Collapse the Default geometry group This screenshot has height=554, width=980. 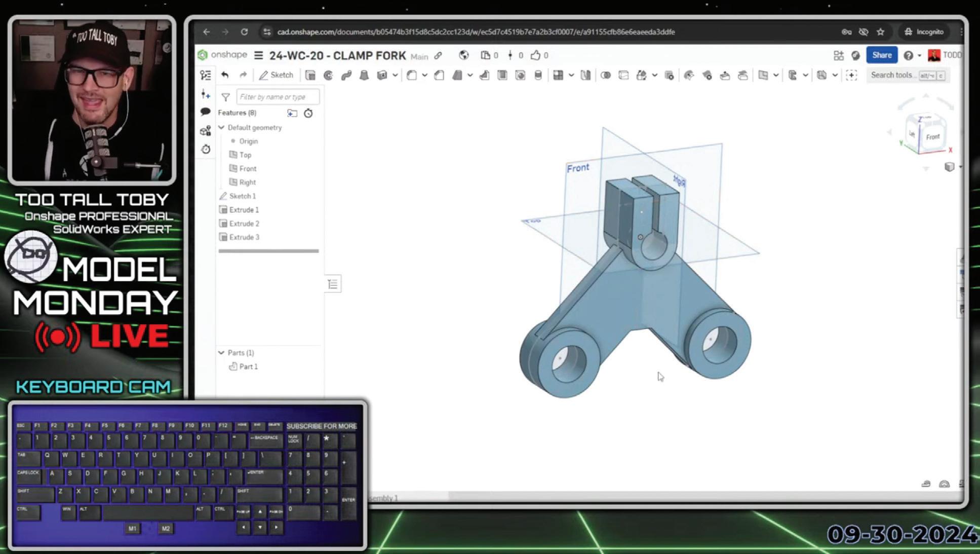point(221,127)
